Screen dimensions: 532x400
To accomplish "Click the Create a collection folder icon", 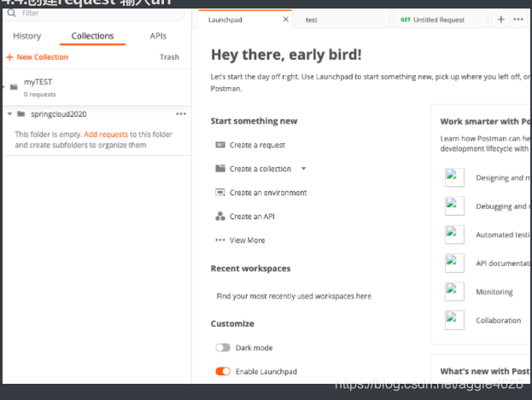I will pos(220,168).
